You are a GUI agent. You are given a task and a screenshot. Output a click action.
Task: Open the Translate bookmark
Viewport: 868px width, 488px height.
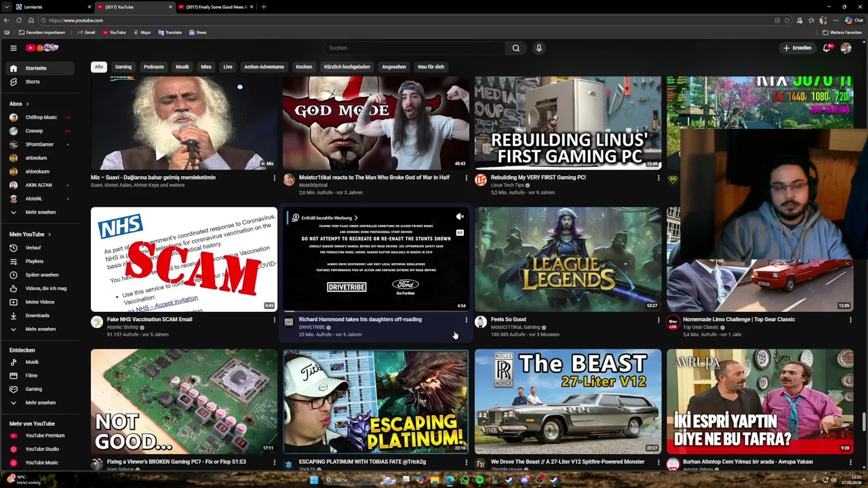[170, 33]
